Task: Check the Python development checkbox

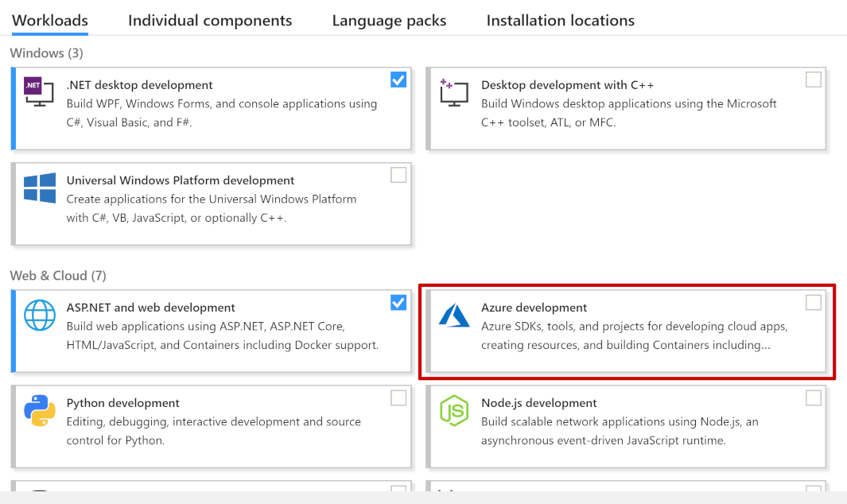Action: pyautogui.click(x=398, y=398)
